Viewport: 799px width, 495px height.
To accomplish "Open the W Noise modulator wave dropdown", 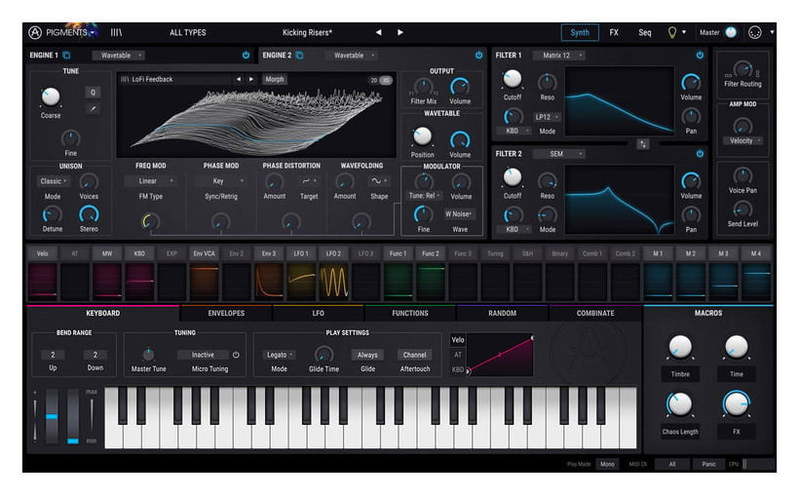I will (459, 214).
